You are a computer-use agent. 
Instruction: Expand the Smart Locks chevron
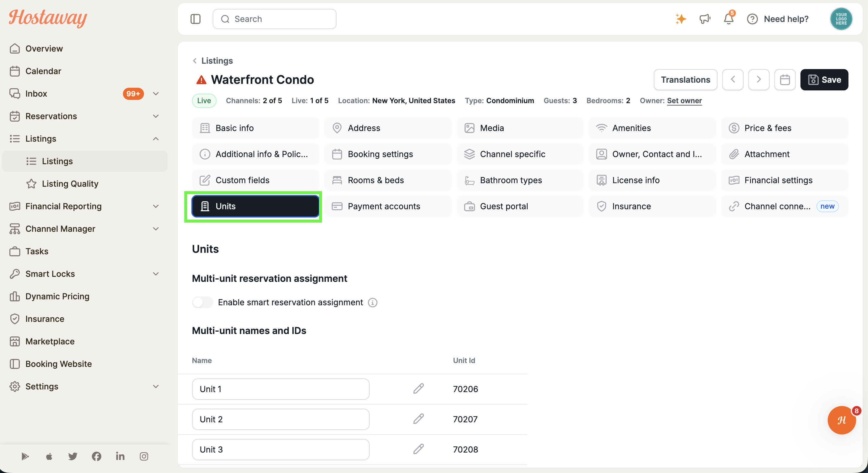tap(156, 274)
